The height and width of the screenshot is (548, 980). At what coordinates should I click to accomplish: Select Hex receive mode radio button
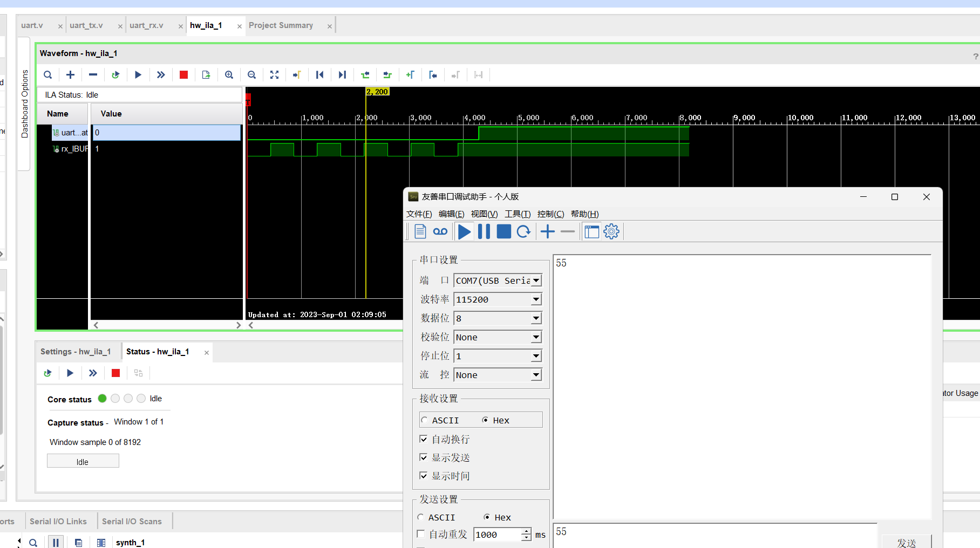click(x=485, y=420)
